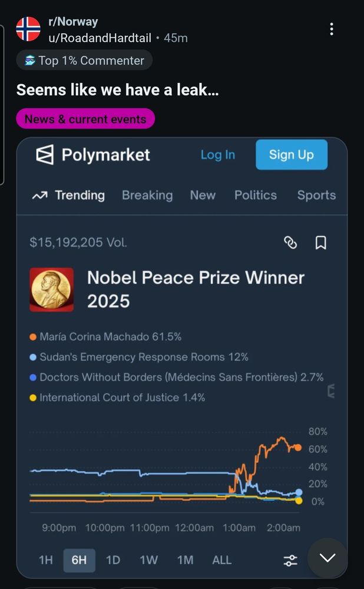364x589 pixels.
Task: Open the Breaking tab
Action: pyautogui.click(x=147, y=196)
